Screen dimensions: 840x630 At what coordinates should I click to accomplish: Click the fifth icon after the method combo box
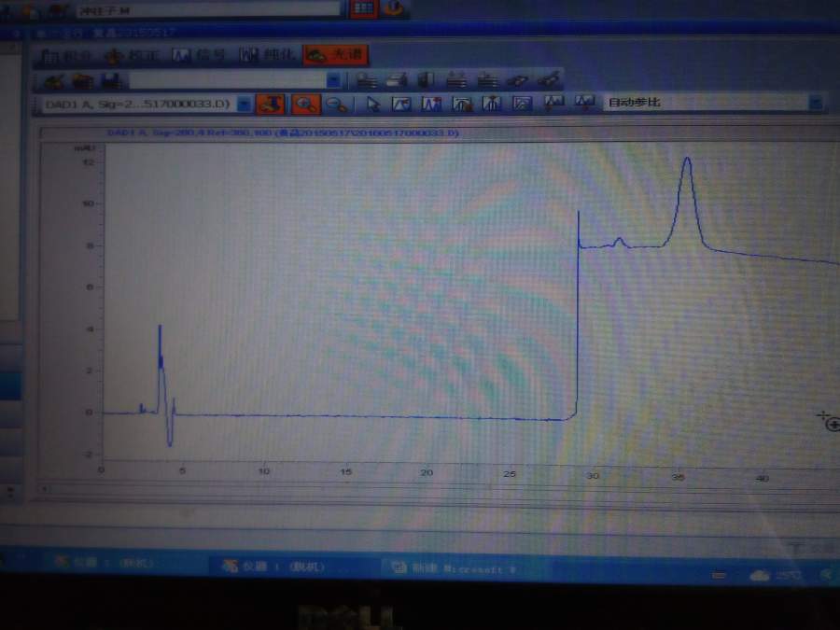487,80
